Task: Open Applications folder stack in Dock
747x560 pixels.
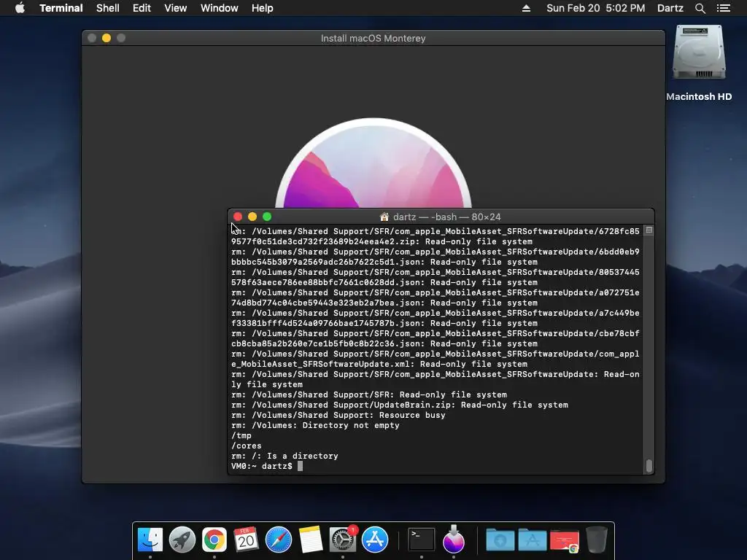Action: click(x=532, y=540)
